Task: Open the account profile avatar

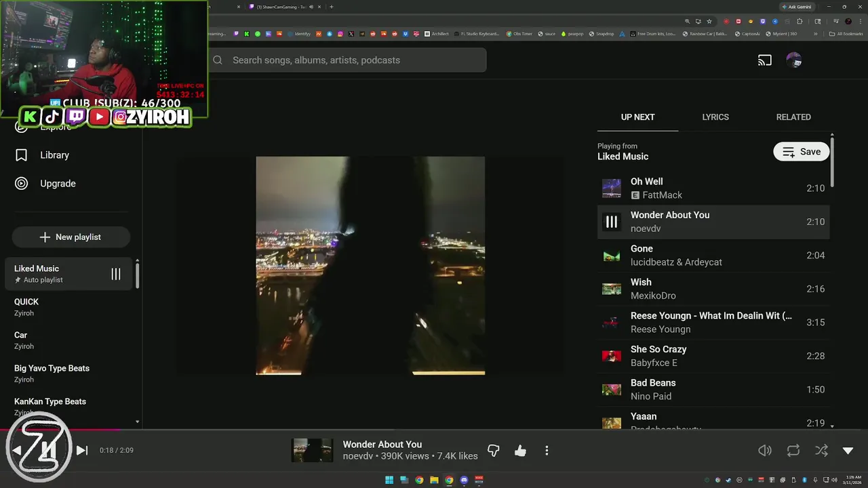Action: (x=793, y=60)
